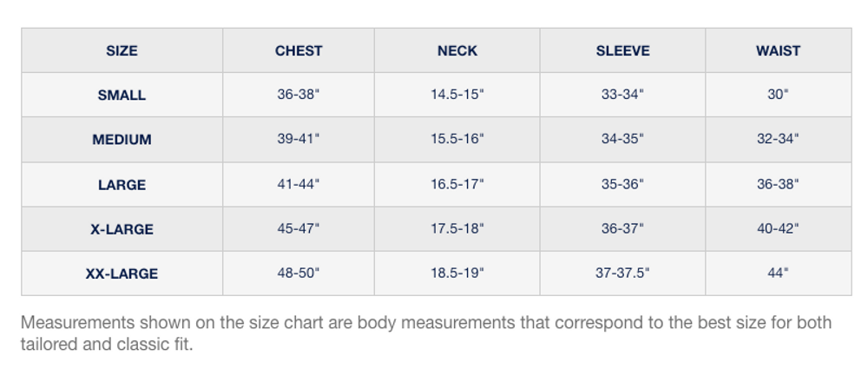Click the 40-42" waist measurement cell
The height and width of the screenshot is (369, 868).
click(x=778, y=229)
